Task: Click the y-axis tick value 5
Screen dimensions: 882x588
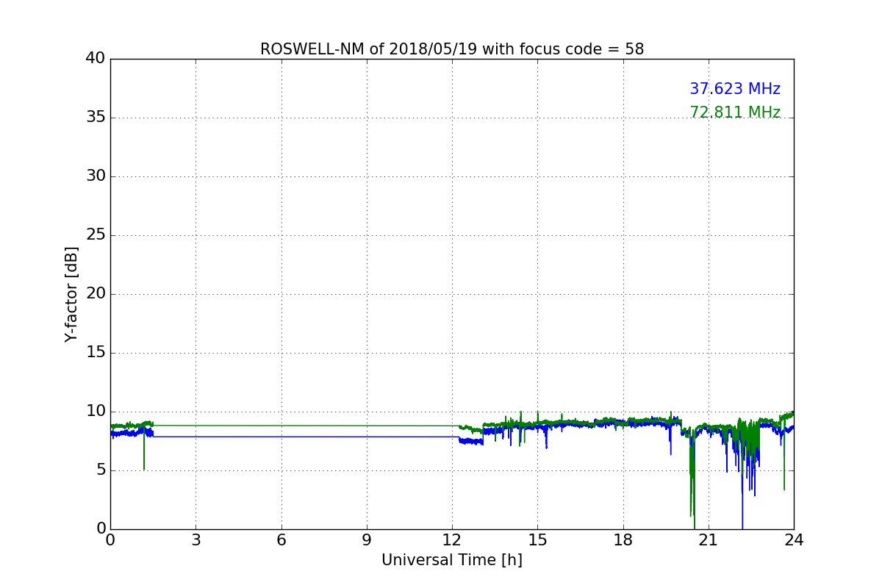Action: tap(100, 470)
